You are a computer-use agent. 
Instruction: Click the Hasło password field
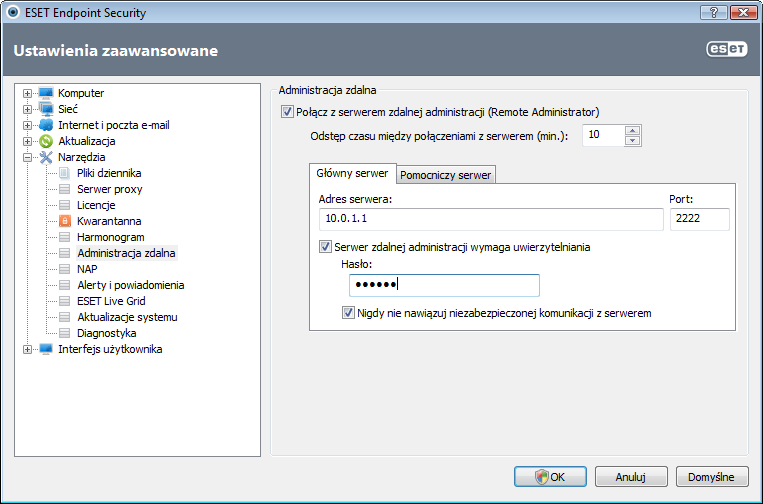(444, 285)
